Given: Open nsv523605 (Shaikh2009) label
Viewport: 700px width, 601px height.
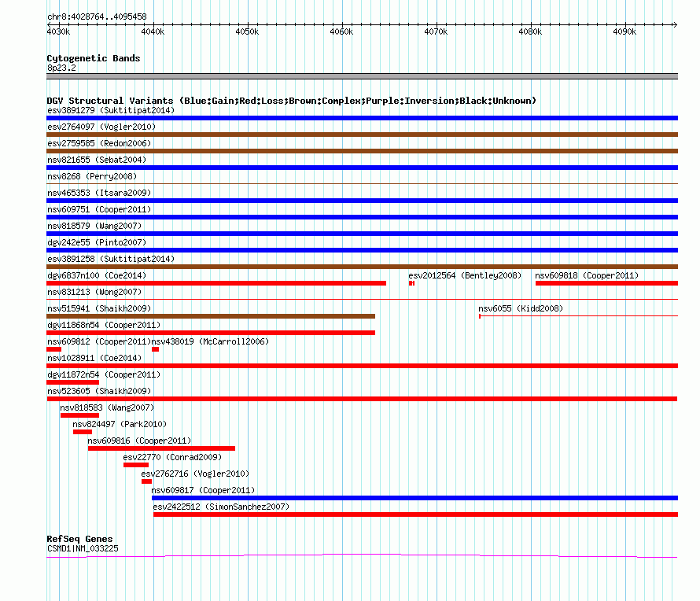Looking at the screenshot, I should [x=99, y=391].
